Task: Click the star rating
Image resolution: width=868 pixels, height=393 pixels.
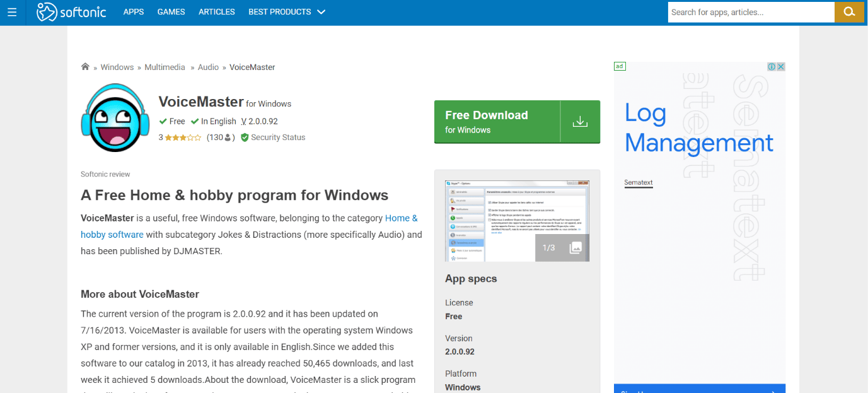Action: (183, 138)
